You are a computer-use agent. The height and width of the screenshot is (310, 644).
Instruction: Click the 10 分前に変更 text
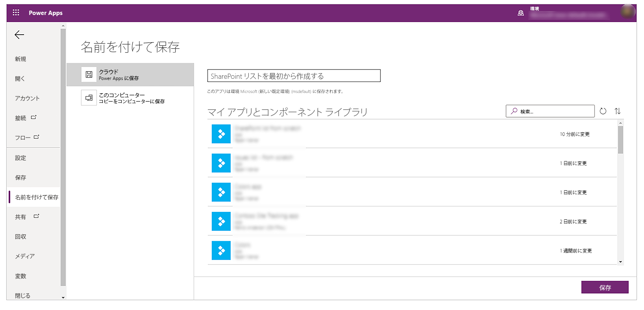575,134
